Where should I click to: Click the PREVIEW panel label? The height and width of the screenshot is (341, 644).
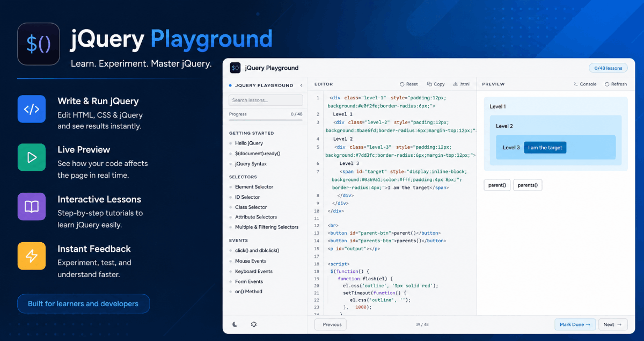coord(493,84)
